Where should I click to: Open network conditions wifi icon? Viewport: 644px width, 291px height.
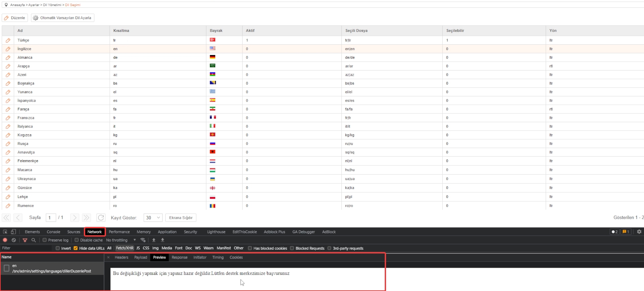tap(143, 240)
